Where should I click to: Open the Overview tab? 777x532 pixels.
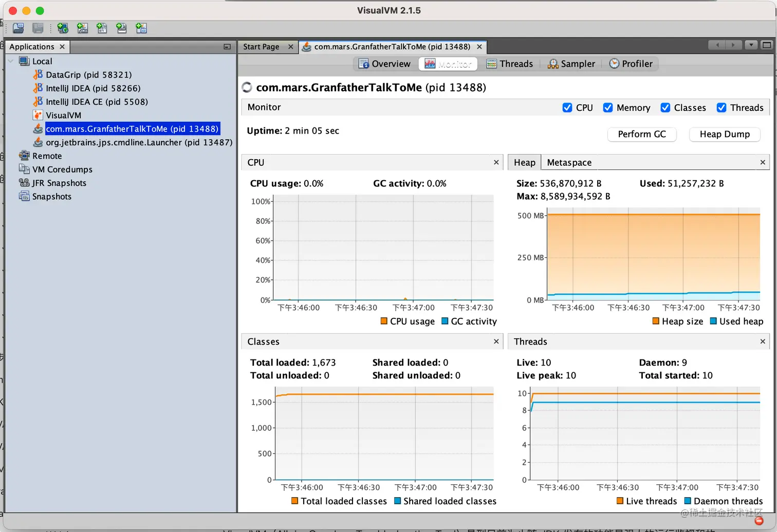click(385, 64)
